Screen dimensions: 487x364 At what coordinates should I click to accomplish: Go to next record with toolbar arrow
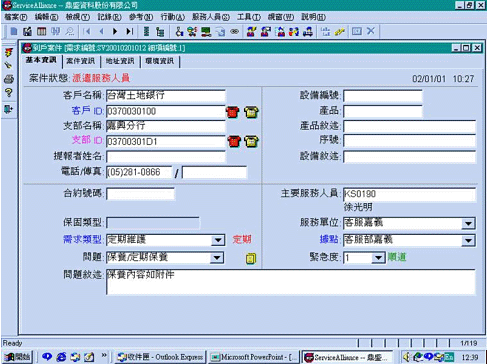(x=115, y=32)
